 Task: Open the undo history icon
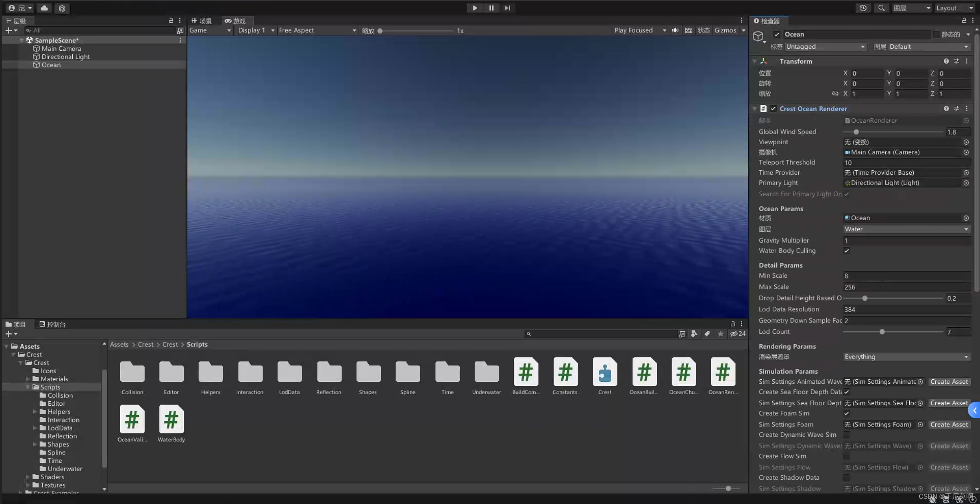click(x=863, y=8)
